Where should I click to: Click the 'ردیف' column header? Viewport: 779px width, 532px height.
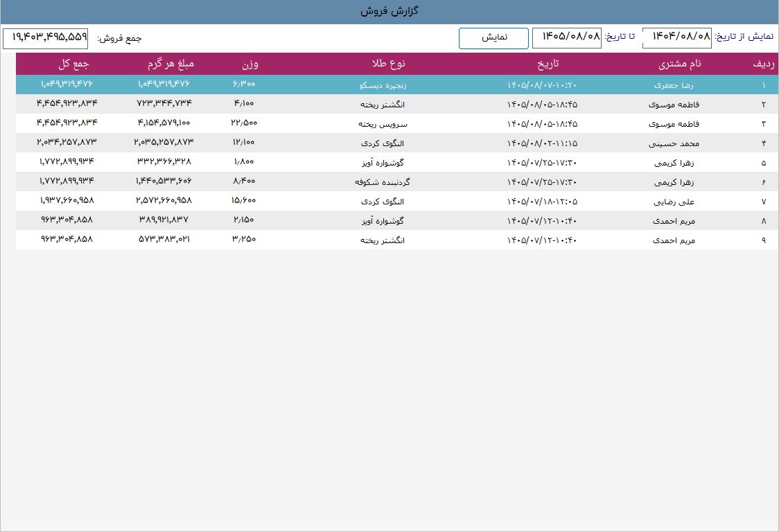tap(763, 64)
